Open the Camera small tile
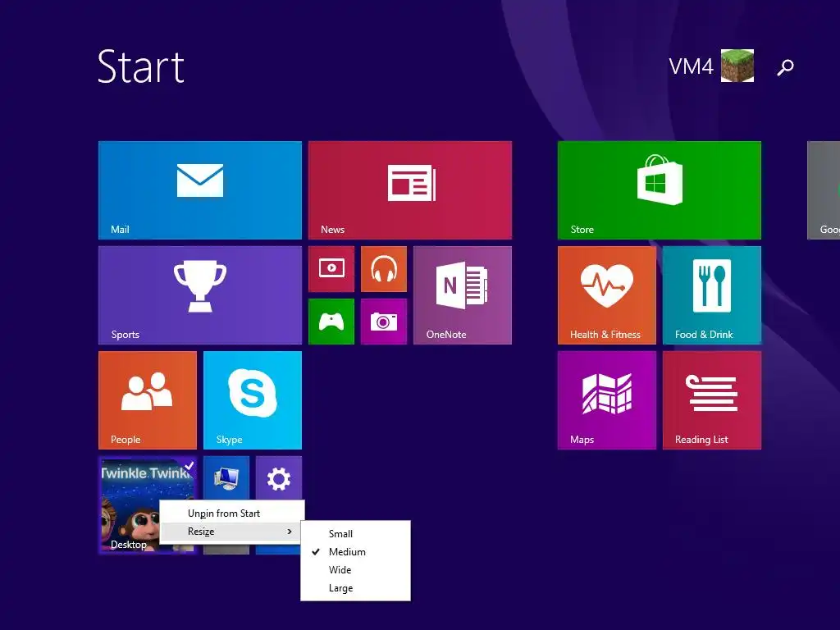Image resolution: width=840 pixels, height=630 pixels. click(x=384, y=322)
